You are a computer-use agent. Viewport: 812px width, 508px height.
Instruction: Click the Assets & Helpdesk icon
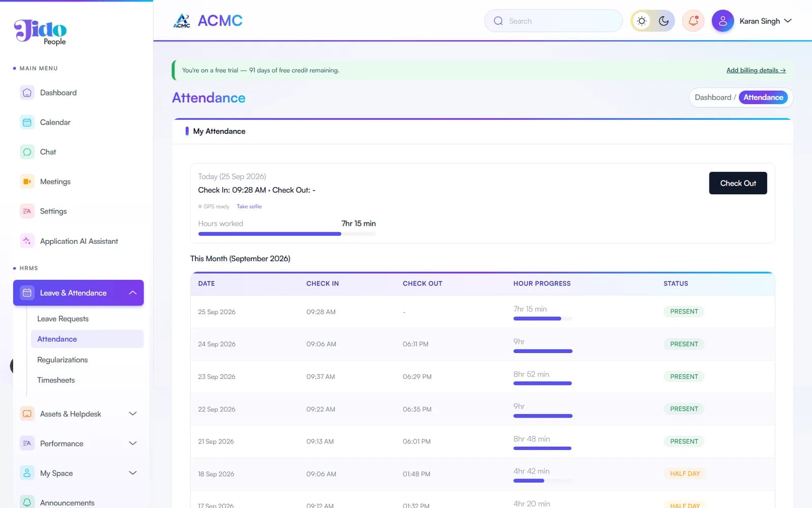click(x=27, y=414)
